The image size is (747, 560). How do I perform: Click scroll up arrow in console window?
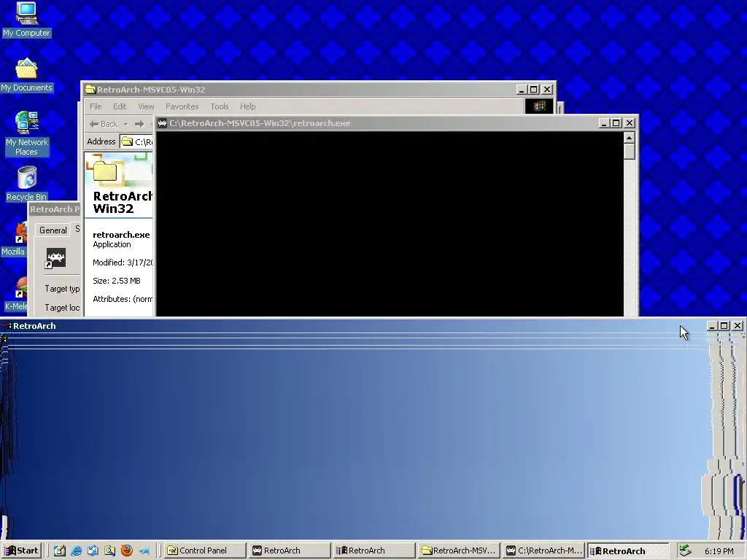click(630, 138)
